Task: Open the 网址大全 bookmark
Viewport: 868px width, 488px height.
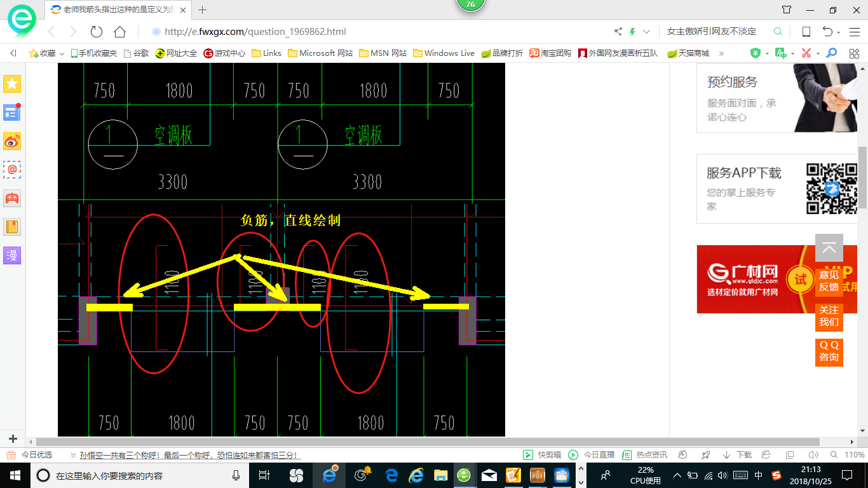Action: 176,53
